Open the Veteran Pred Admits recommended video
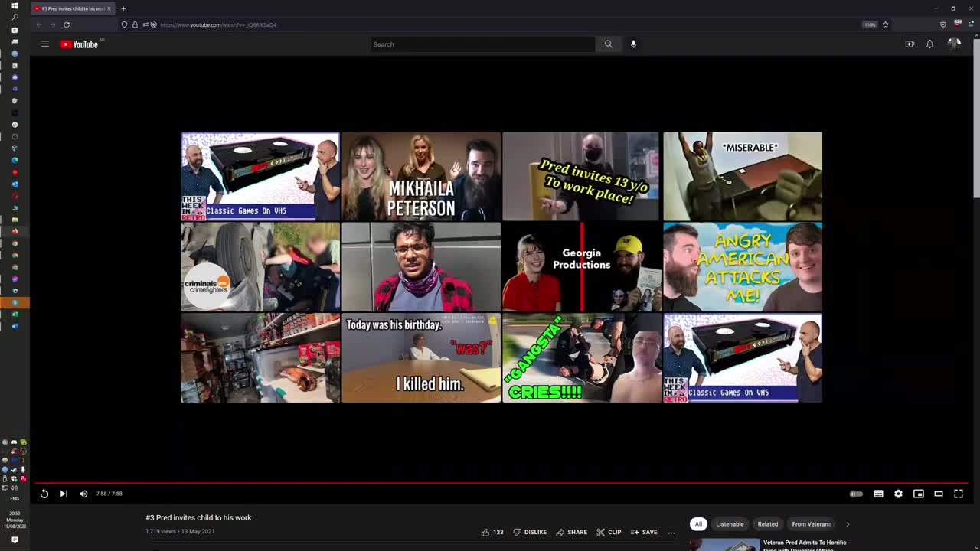 pos(805,545)
